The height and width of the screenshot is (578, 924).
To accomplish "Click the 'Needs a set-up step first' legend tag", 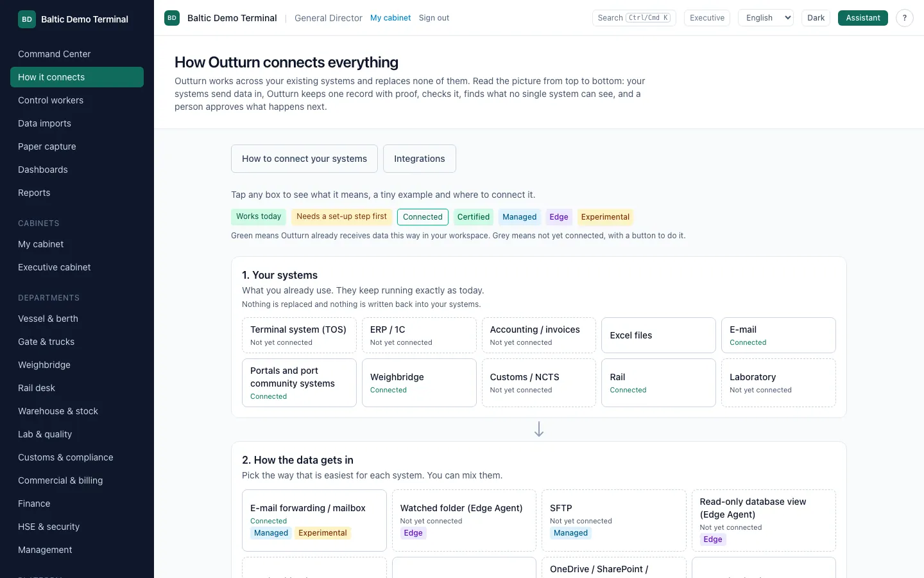I will [x=342, y=217].
